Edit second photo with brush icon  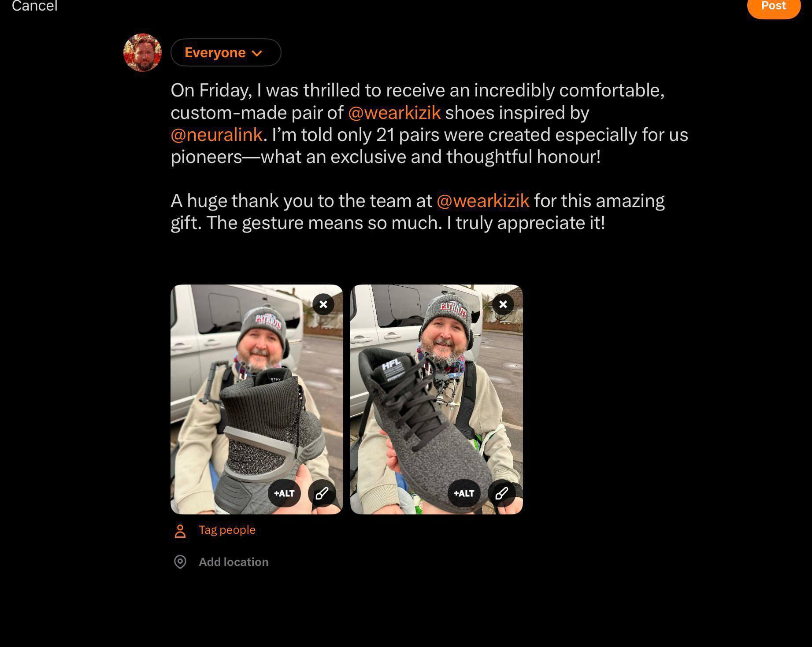click(x=502, y=493)
